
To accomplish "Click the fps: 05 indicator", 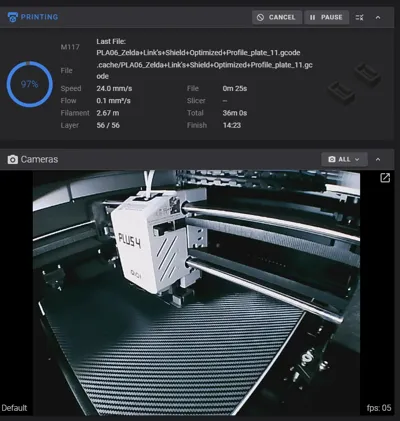I will [x=379, y=408].
